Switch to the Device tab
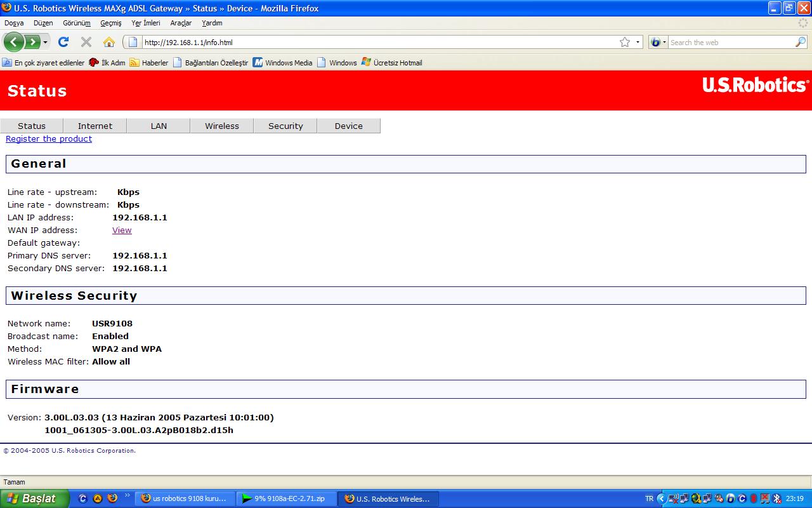 click(349, 126)
